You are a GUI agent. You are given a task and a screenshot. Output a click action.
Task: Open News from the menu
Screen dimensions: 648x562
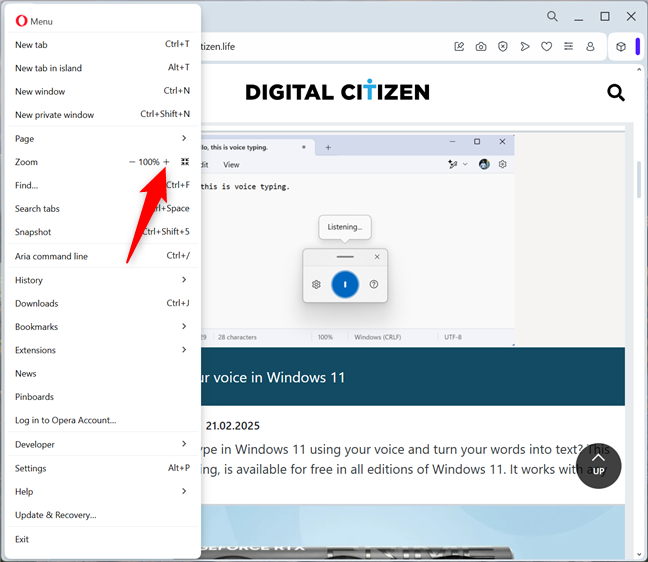103,373
